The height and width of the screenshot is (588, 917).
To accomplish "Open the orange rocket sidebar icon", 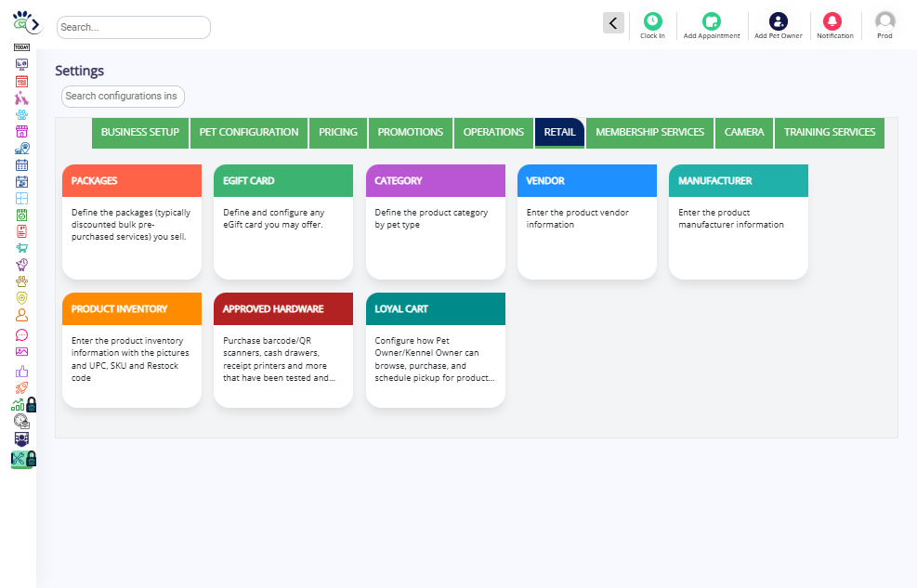I will [x=21, y=387].
